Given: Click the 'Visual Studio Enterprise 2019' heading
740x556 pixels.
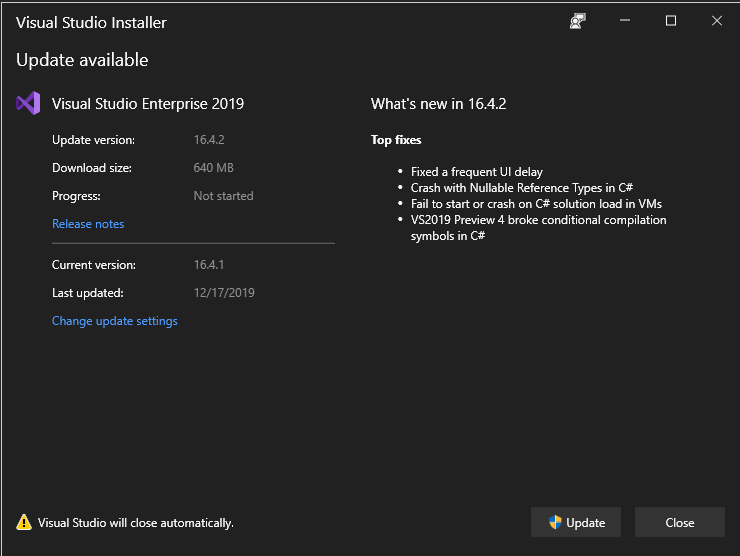Looking at the screenshot, I should point(148,104).
